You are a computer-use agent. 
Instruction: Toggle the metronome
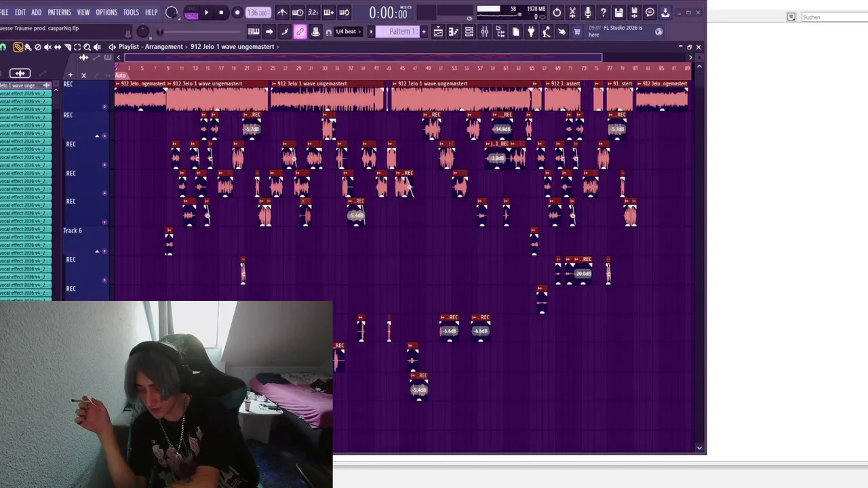pyautogui.click(x=282, y=12)
